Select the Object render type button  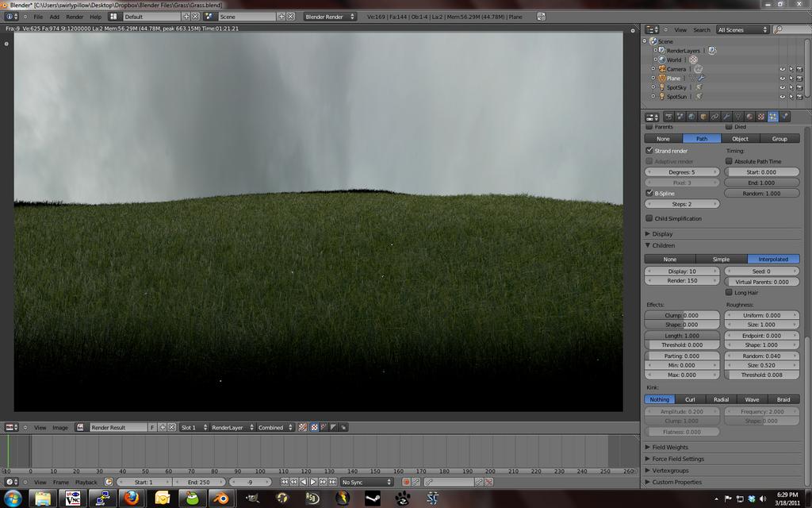(740, 138)
